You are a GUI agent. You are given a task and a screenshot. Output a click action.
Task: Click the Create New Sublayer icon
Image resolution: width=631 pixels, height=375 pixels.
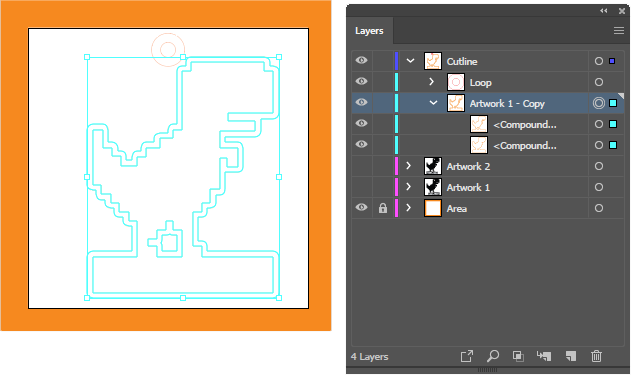pos(544,356)
